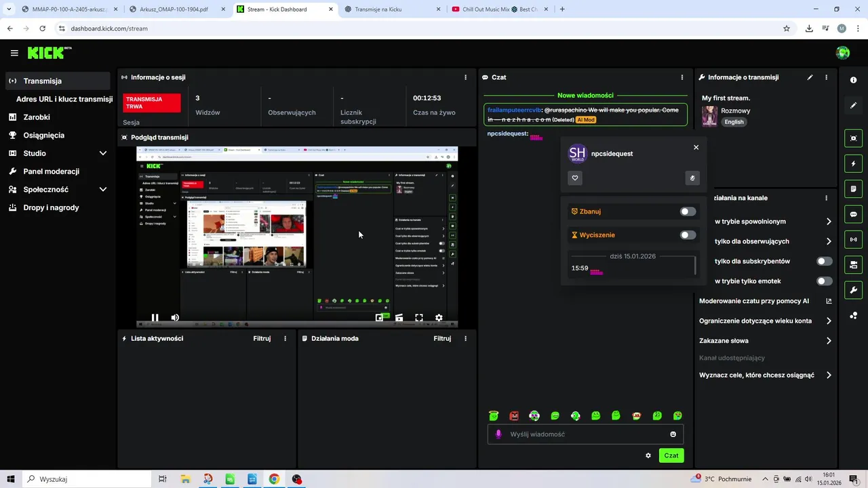Toggle the Zbanuj switch for npcsidequest
Screen dimensions: 868x488
coord(688,211)
